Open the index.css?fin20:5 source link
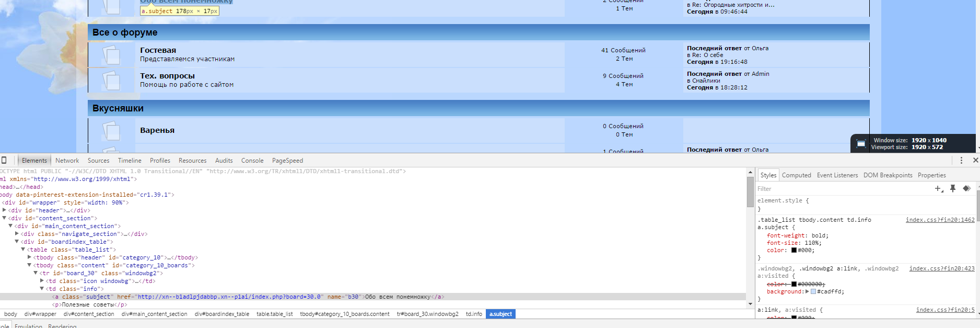 (946, 310)
